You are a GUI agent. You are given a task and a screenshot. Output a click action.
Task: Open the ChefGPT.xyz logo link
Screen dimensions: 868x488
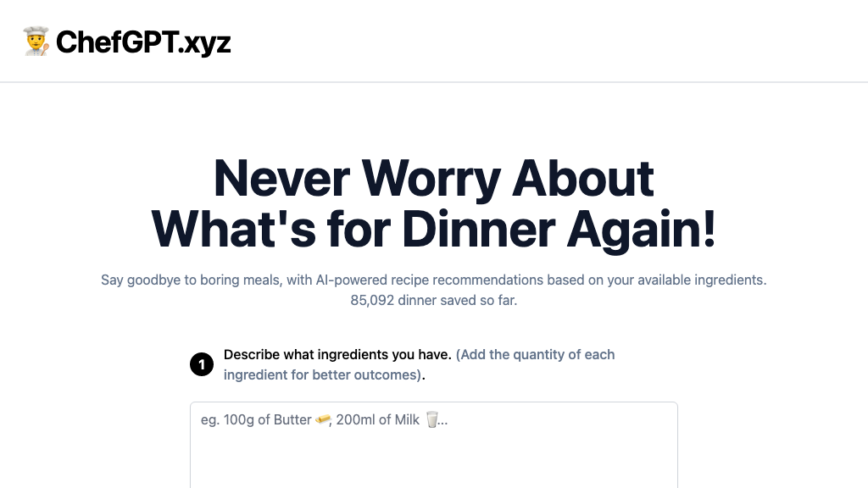(142, 42)
